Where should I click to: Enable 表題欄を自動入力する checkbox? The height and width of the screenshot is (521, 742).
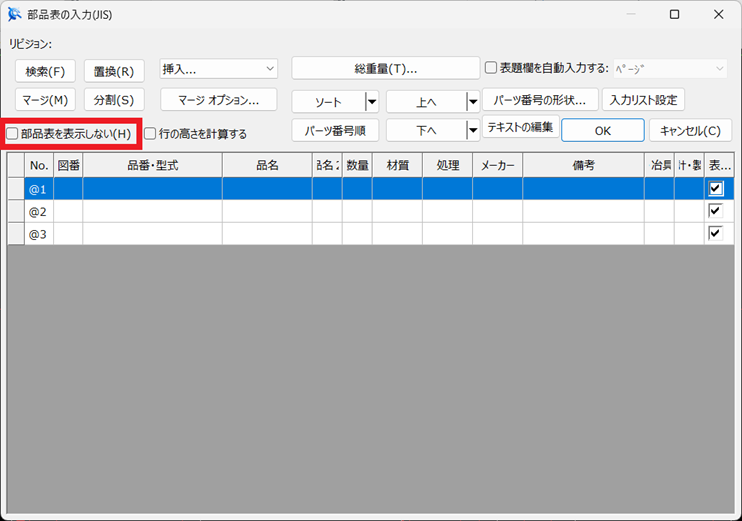491,68
